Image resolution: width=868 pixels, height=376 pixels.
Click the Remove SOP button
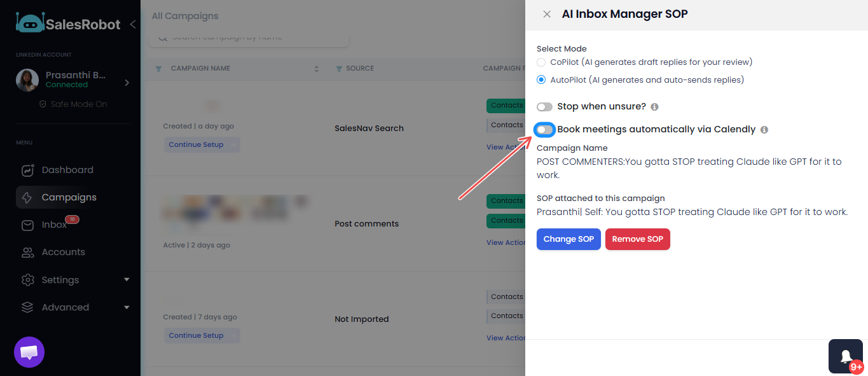(x=638, y=239)
